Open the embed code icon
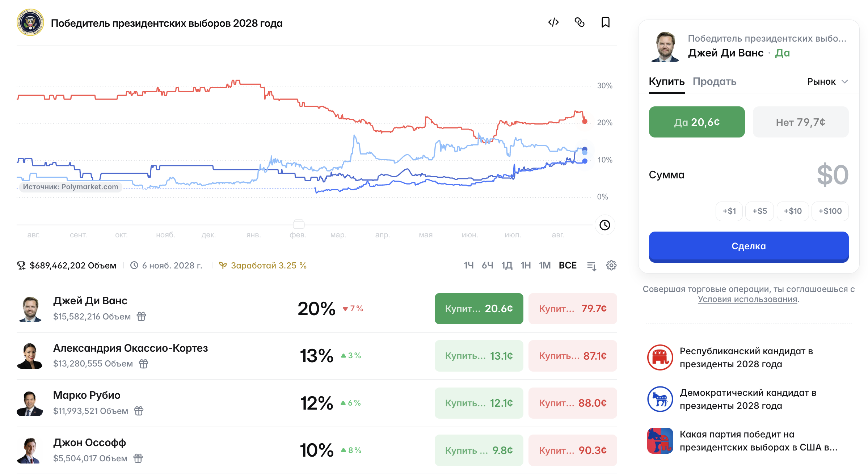 pos(553,22)
